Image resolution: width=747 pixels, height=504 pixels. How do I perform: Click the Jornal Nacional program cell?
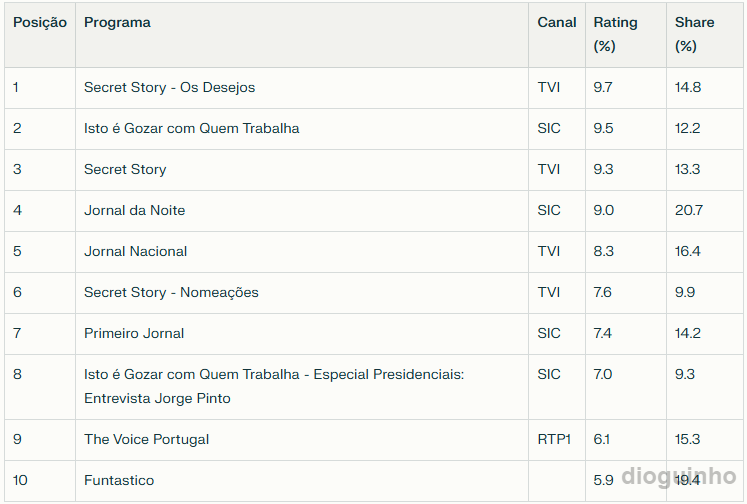coord(135,251)
